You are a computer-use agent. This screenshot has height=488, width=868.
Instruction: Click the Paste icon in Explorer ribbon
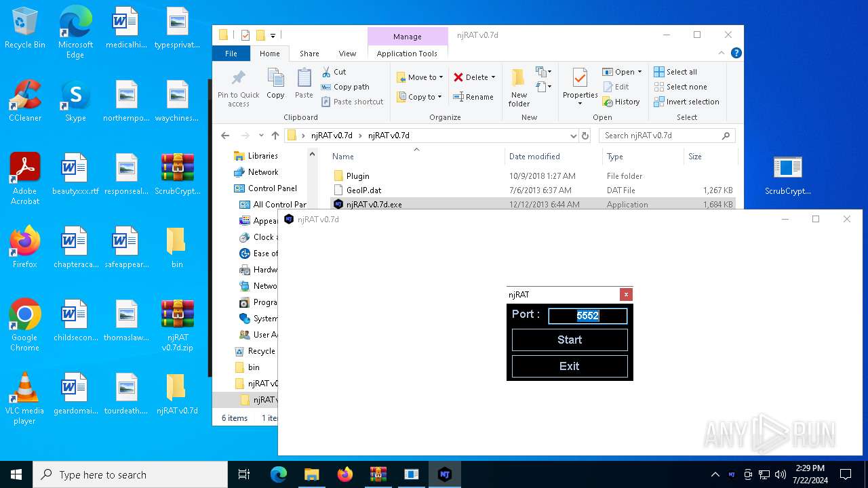coord(304,84)
